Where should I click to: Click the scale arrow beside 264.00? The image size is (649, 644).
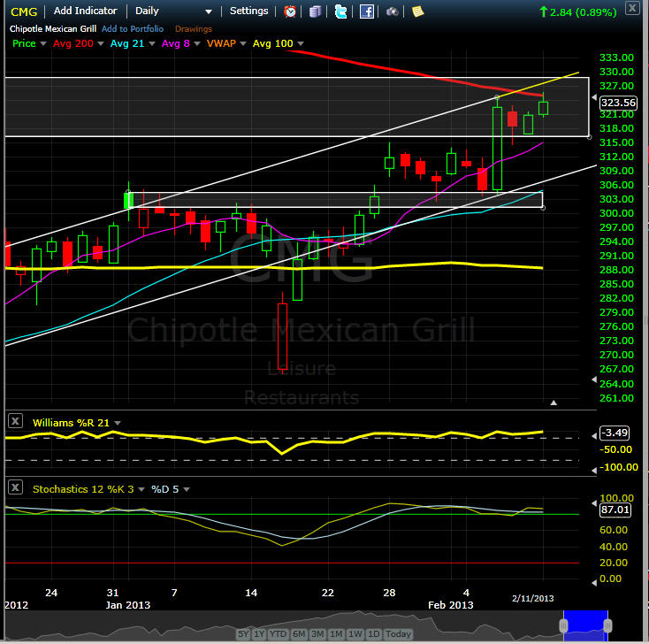594,379
